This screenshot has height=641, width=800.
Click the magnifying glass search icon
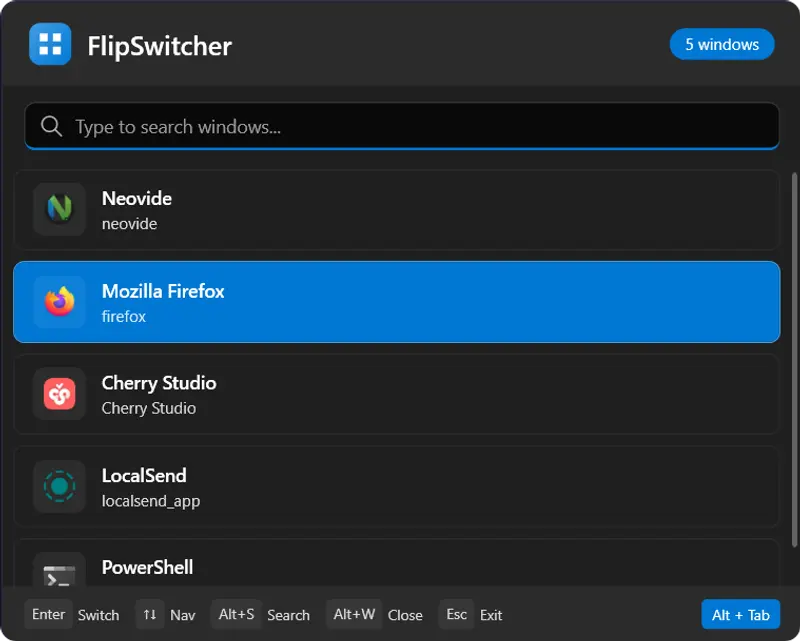point(51,126)
